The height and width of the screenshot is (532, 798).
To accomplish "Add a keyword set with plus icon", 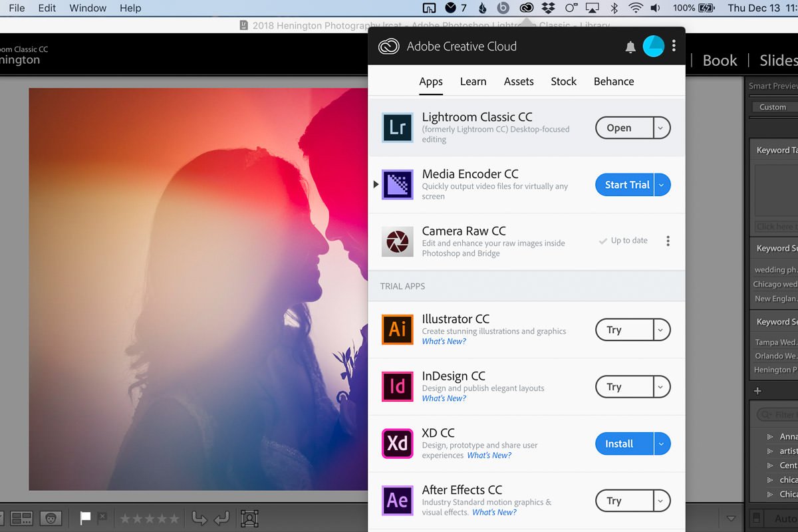I will point(757,390).
